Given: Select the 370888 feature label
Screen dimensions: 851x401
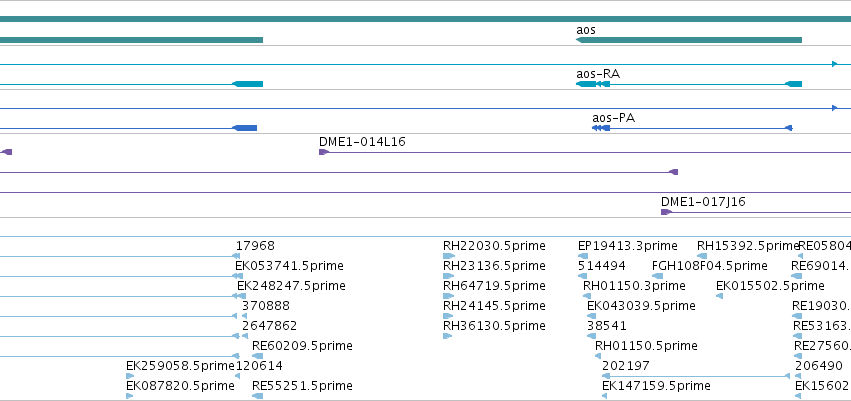Looking at the screenshot, I should click(266, 306).
